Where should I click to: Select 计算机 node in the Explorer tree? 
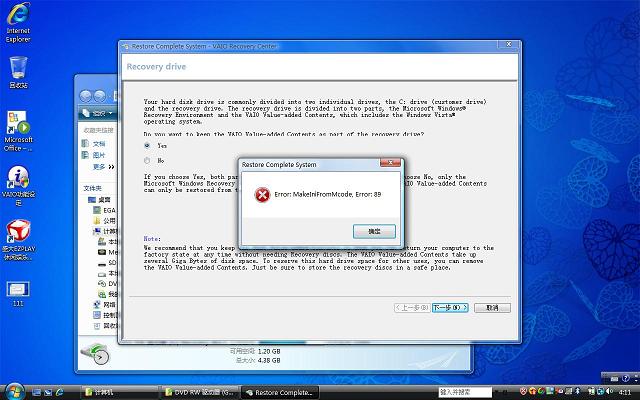coord(105,231)
